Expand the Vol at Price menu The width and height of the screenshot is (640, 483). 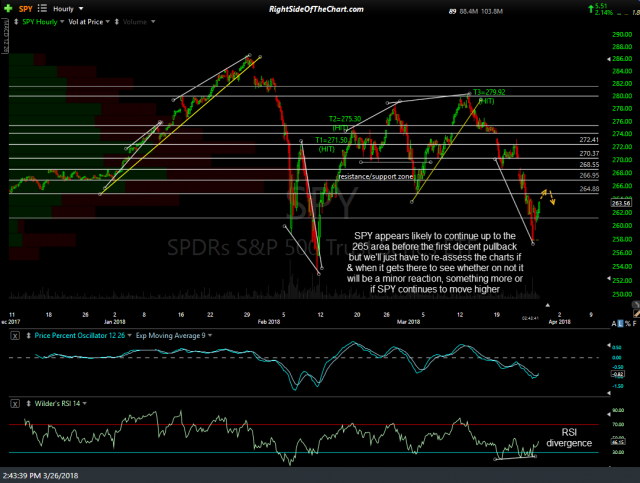tap(108, 22)
